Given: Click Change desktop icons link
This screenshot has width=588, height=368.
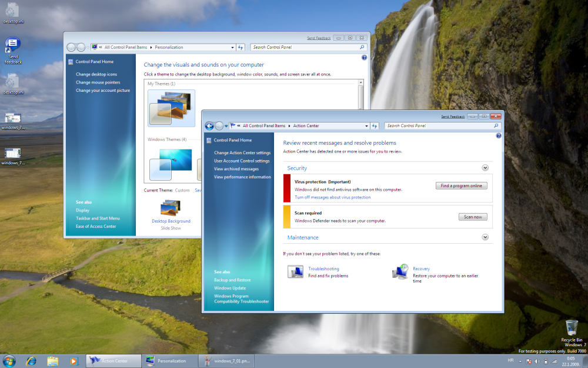Looking at the screenshot, I should (96, 74).
